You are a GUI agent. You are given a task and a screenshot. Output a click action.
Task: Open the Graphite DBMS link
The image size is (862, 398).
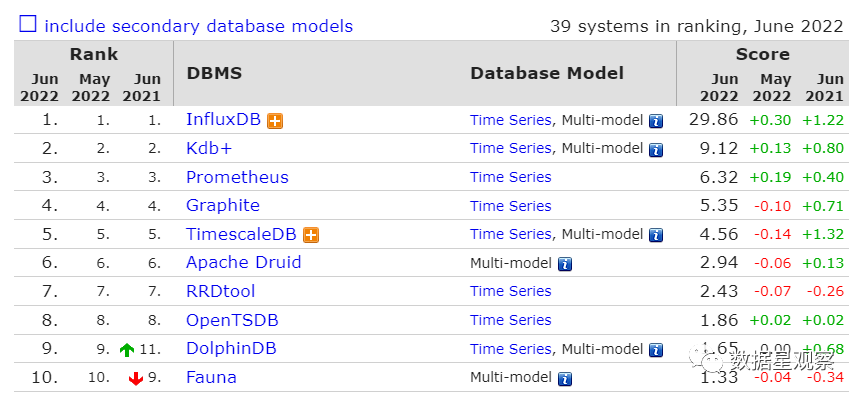pos(223,206)
